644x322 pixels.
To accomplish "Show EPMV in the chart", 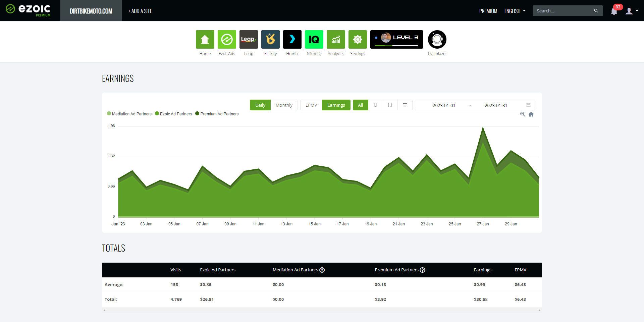I will (311, 105).
